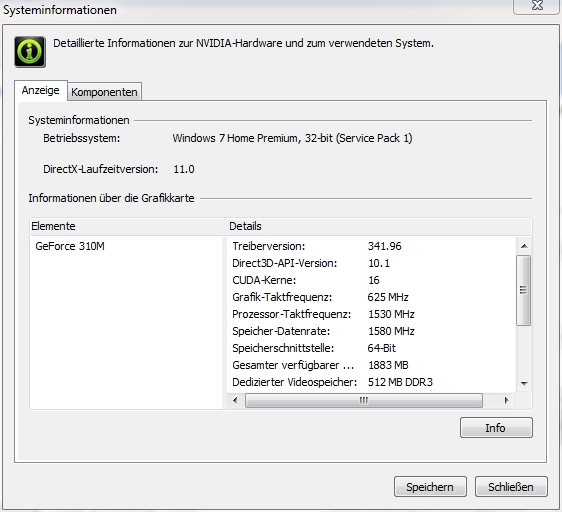
Task: Click the Speicher-Datenrate value 1580 MHz
Action: (391, 331)
